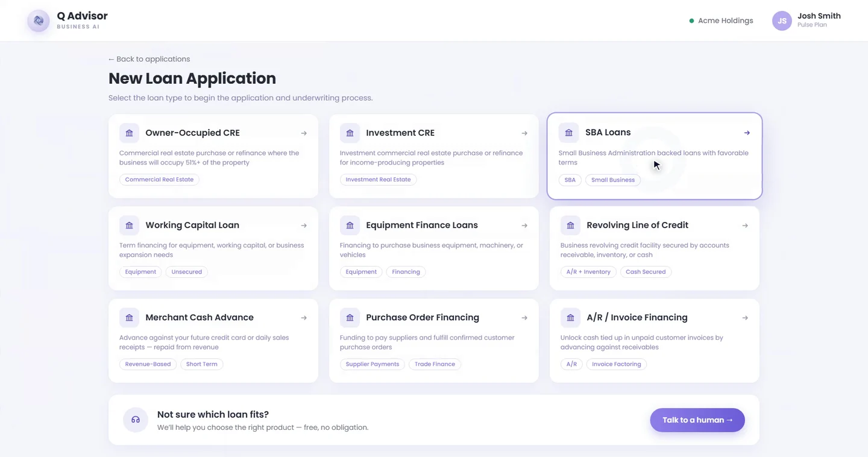Click the arrow on SBA Loans card

(747, 133)
